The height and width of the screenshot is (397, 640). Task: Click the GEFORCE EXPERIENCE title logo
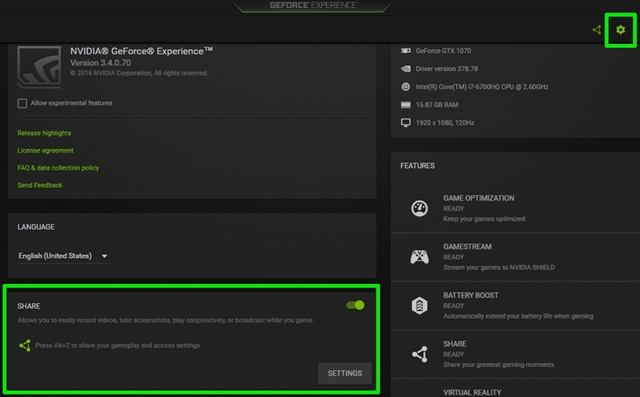[x=313, y=5]
